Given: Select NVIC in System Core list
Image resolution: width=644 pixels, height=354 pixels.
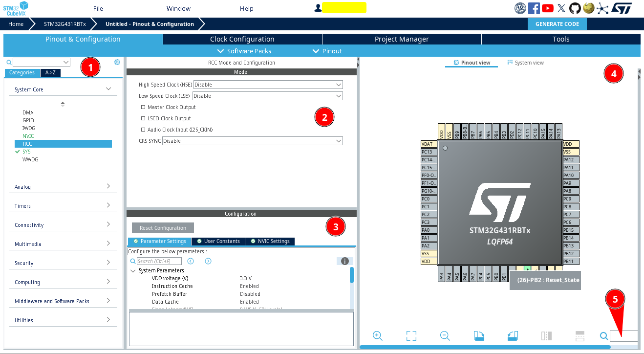Looking at the screenshot, I should pyautogui.click(x=28, y=136).
